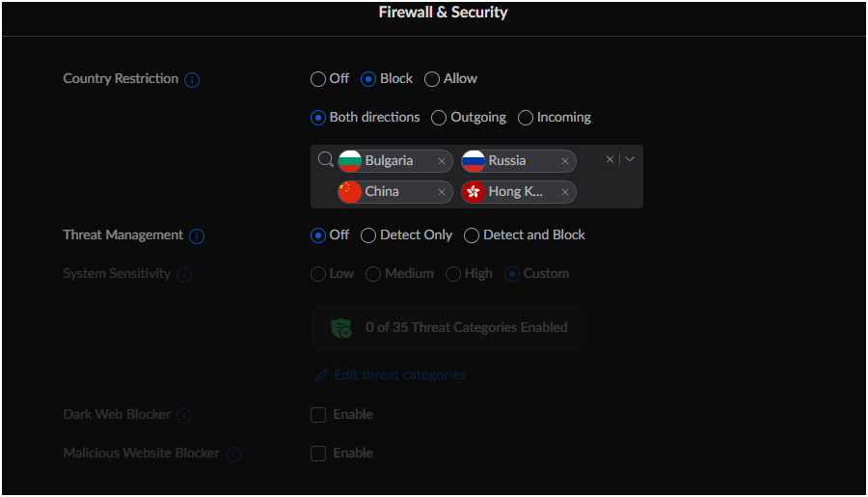This screenshot has height=497, width=868.
Task: Remove the Hong Kong country tag
Action: coord(565,192)
